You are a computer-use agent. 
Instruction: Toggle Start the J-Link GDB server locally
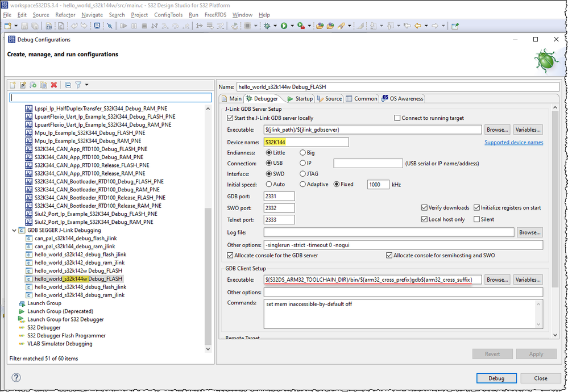[x=230, y=118]
